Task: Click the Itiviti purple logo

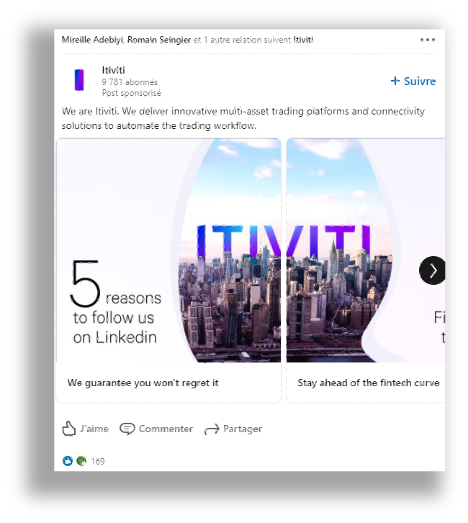Action: coord(79,80)
